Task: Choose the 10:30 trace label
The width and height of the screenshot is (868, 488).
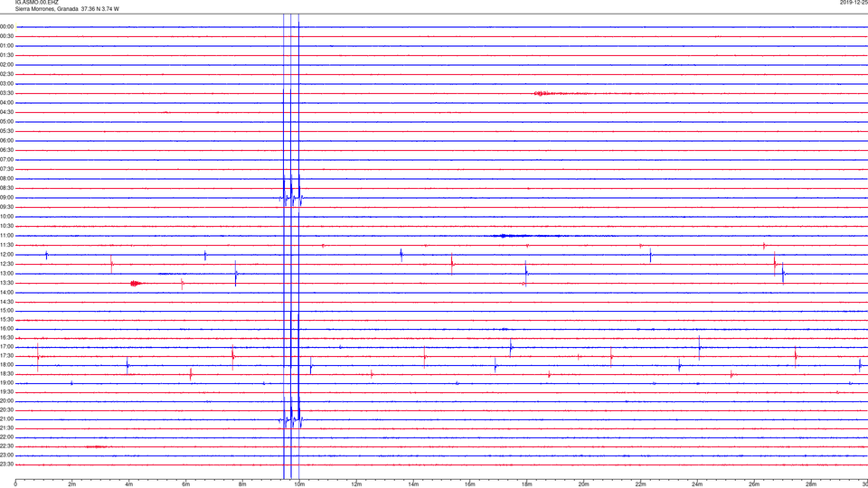Action: coord(6,226)
